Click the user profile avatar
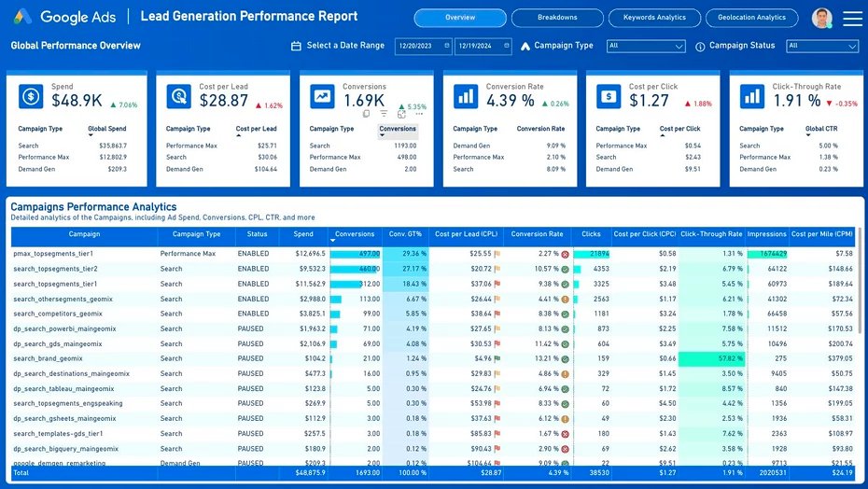Screen dimensions: 868x489 click(x=822, y=19)
